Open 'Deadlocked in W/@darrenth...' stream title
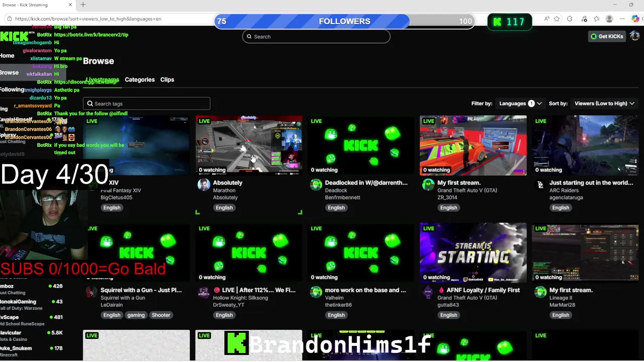The width and height of the screenshot is (644, 362). (366, 183)
